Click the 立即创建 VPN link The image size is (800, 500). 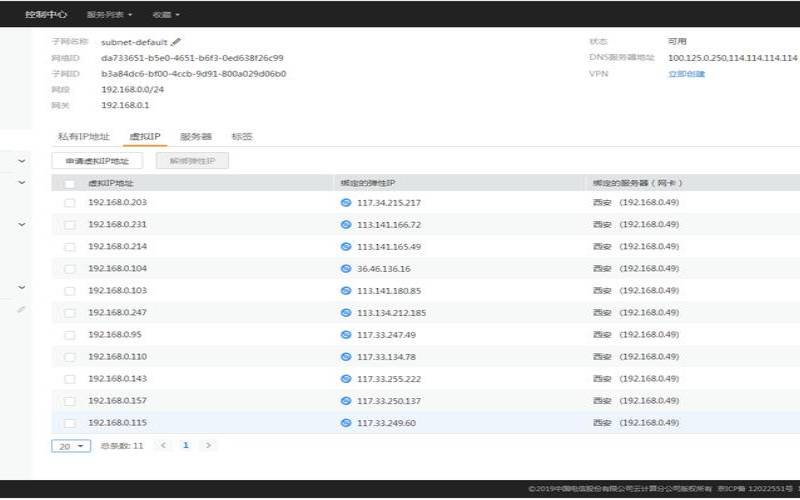pos(686,74)
